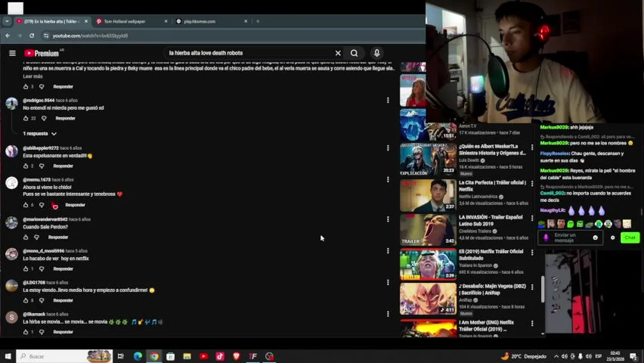
Task: Open options menu for @mono_d_moni5996 comment
Action: coord(388,251)
